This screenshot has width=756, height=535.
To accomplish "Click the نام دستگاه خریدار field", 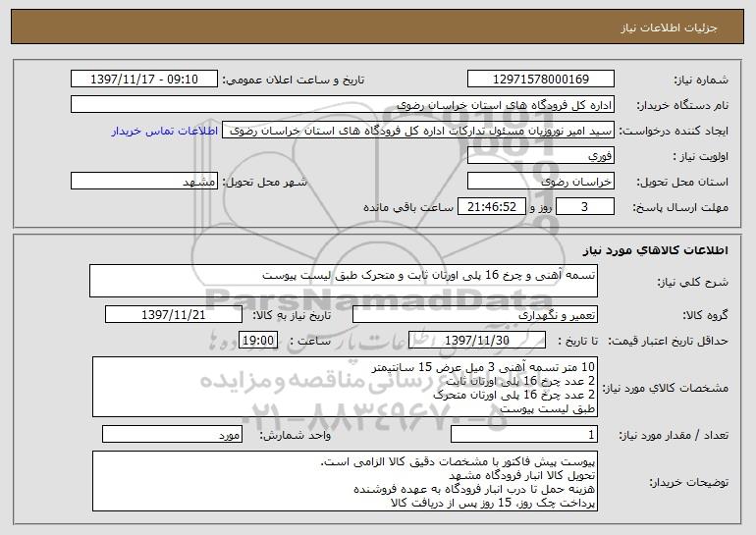I will pos(343,105).
